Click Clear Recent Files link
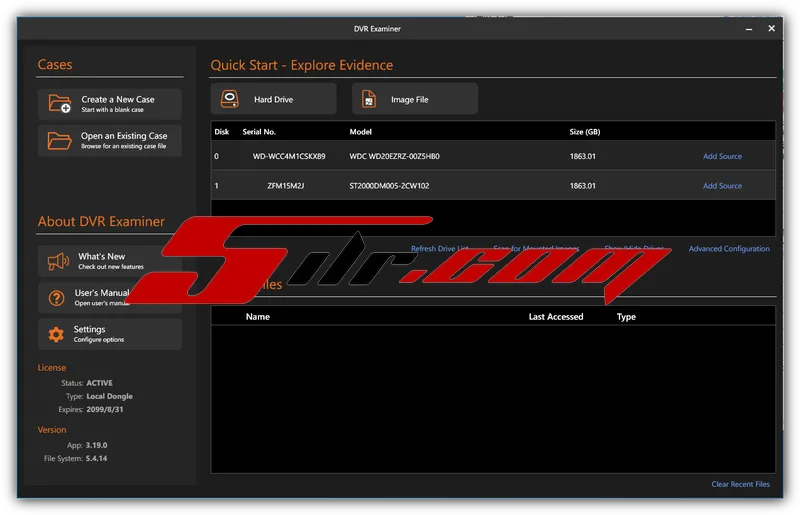 pyautogui.click(x=740, y=484)
